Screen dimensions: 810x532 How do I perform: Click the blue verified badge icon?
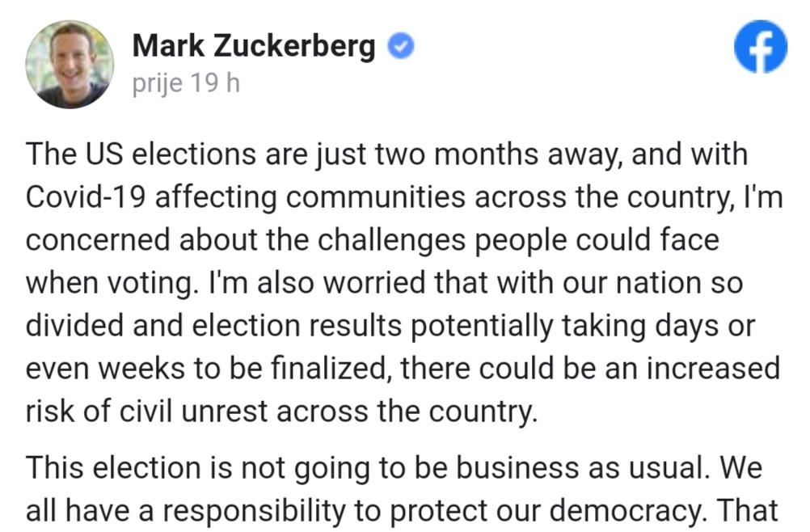[x=401, y=45]
